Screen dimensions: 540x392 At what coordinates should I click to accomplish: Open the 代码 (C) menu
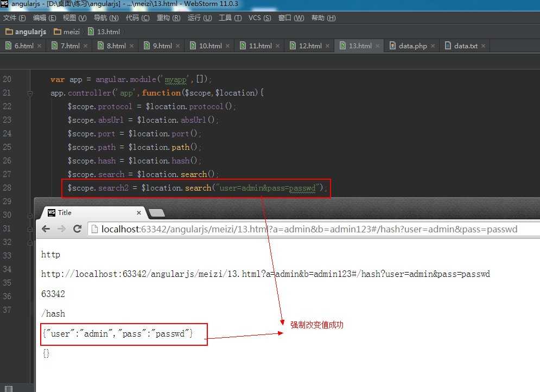[x=138, y=18]
